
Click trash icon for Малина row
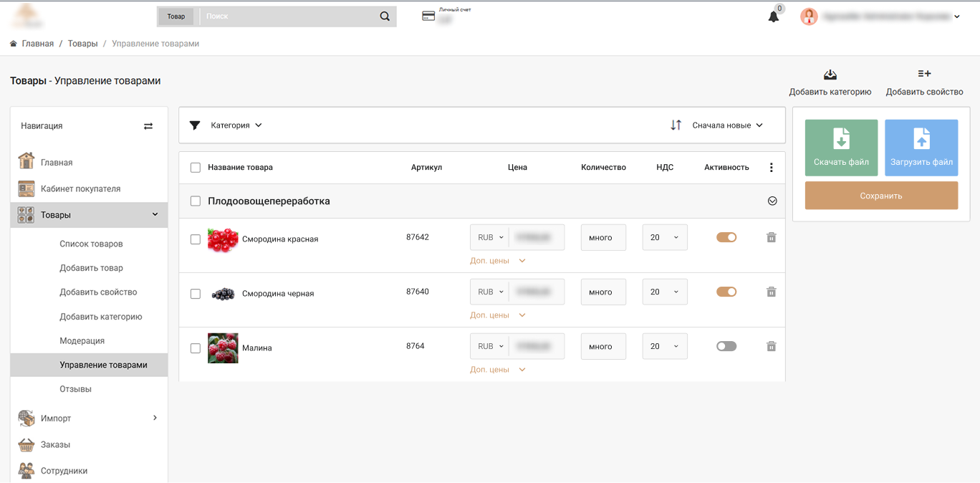[771, 346]
